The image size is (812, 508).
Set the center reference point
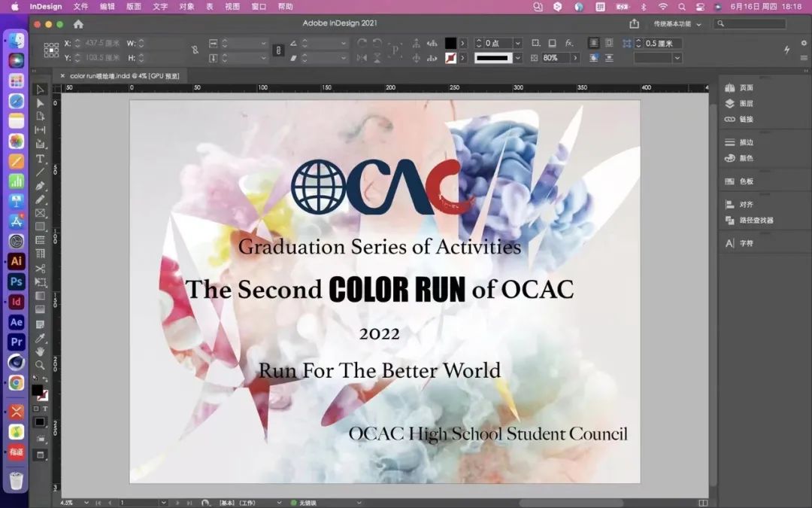coord(51,50)
